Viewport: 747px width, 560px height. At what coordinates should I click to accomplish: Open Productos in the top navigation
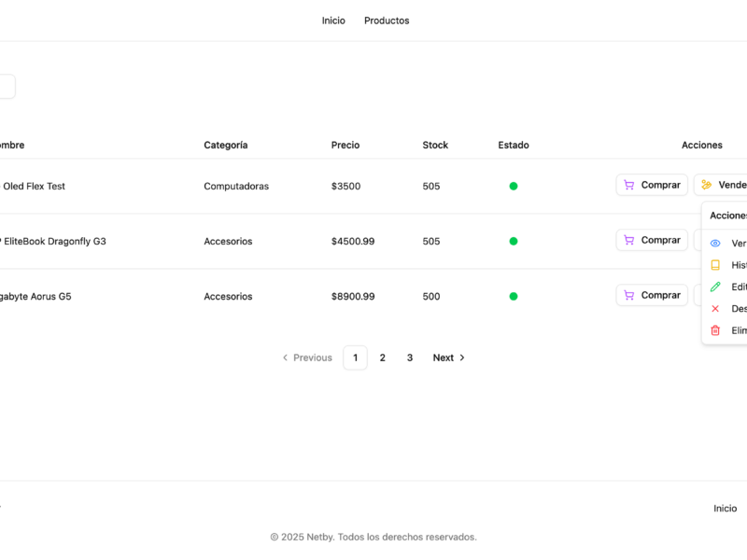pos(387,21)
